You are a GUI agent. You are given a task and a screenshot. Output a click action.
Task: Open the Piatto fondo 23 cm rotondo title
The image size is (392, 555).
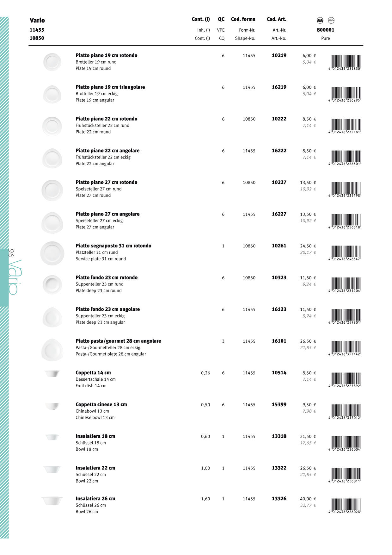107,277
